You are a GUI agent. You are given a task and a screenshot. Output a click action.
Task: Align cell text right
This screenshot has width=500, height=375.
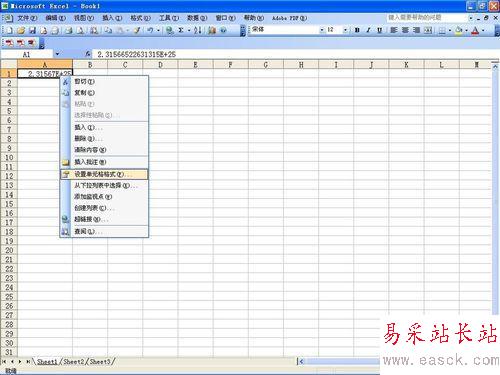417,30
